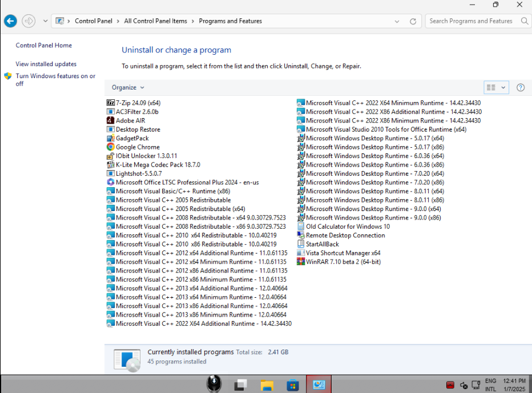Click Programs and Features breadcrumb
532x393 pixels.
pos(231,21)
